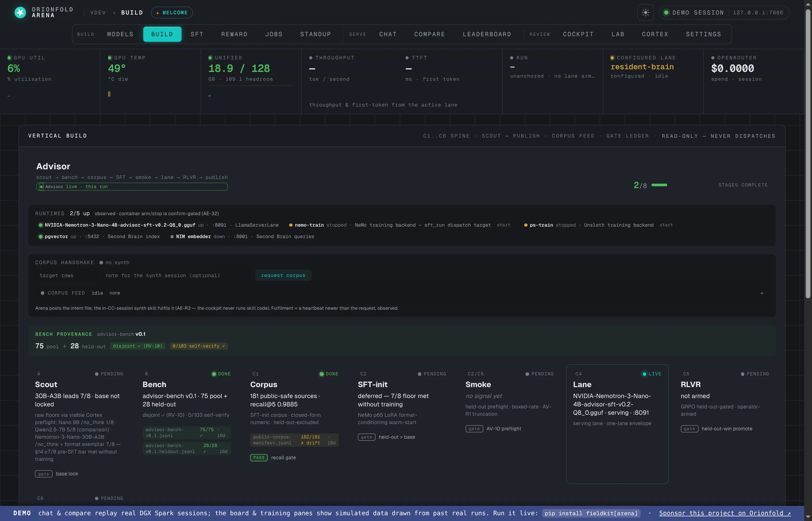
Task: Open the Standup tab
Action: pyautogui.click(x=316, y=34)
